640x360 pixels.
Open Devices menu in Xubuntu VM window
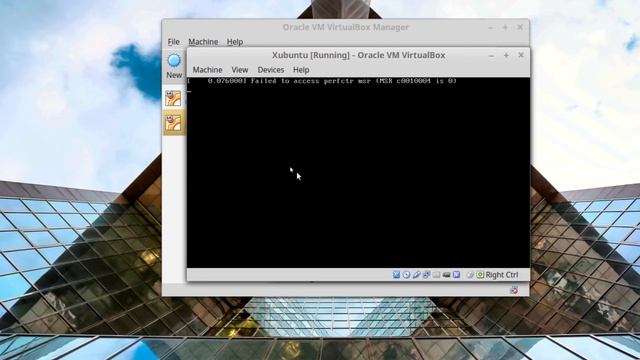click(x=271, y=70)
